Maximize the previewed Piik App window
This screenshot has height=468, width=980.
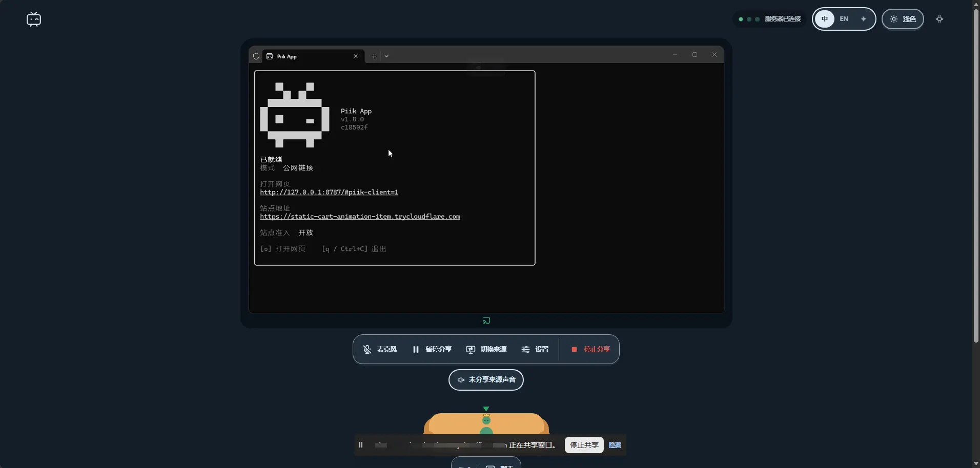pos(695,55)
